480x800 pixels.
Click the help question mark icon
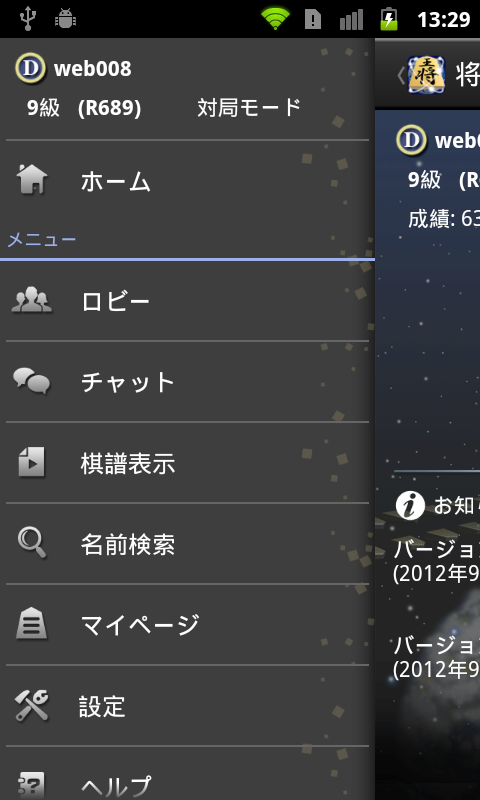click(x=32, y=786)
